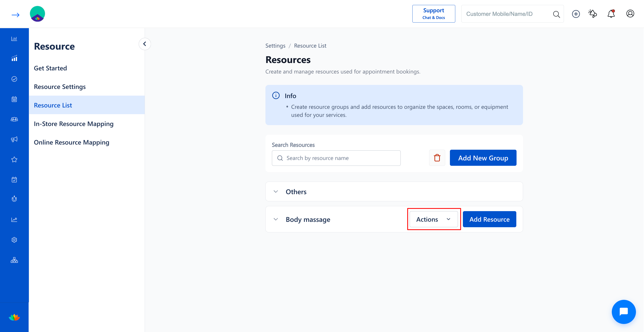Click the Add Resource button
The width and height of the screenshot is (644, 332).
489,219
